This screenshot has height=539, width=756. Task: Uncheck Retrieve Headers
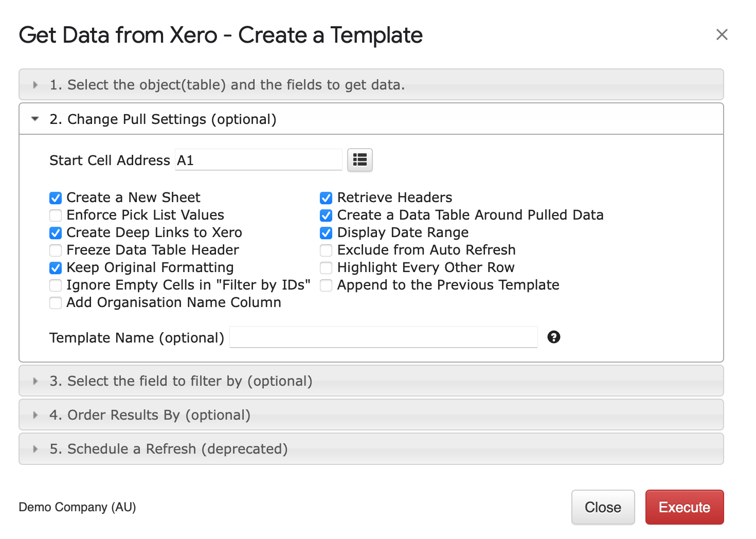point(326,197)
